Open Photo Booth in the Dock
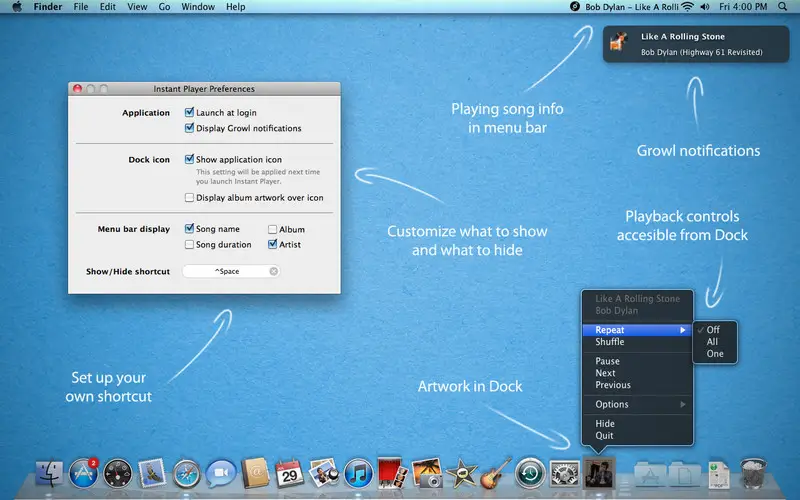The width and height of the screenshot is (800, 500). pyautogui.click(x=392, y=472)
